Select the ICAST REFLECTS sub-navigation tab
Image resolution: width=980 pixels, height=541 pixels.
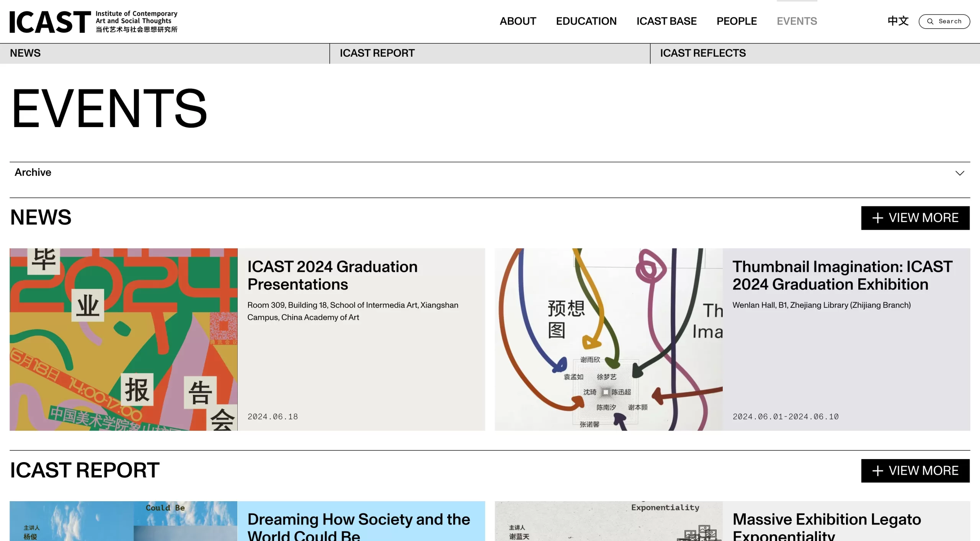click(x=815, y=53)
